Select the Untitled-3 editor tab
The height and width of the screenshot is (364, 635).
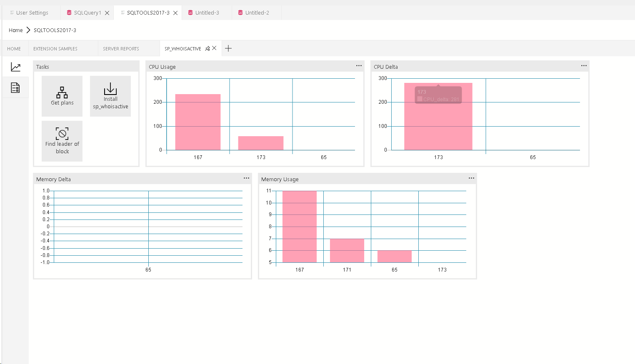[x=207, y=13]
